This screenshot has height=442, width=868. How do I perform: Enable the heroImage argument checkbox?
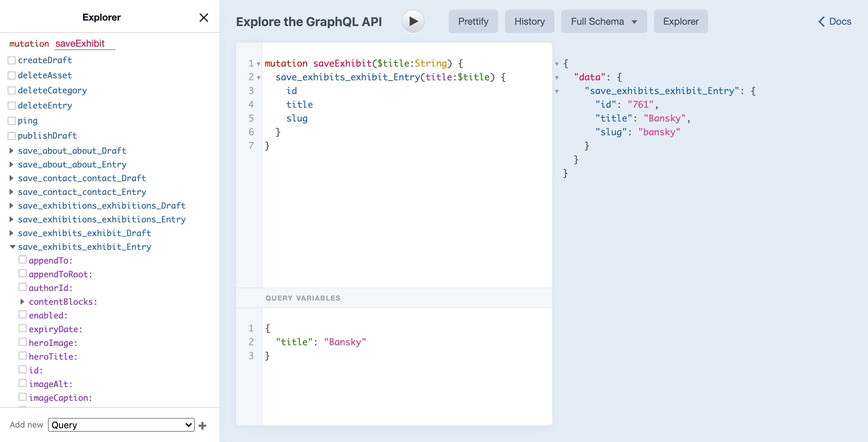tap(23, 342)
